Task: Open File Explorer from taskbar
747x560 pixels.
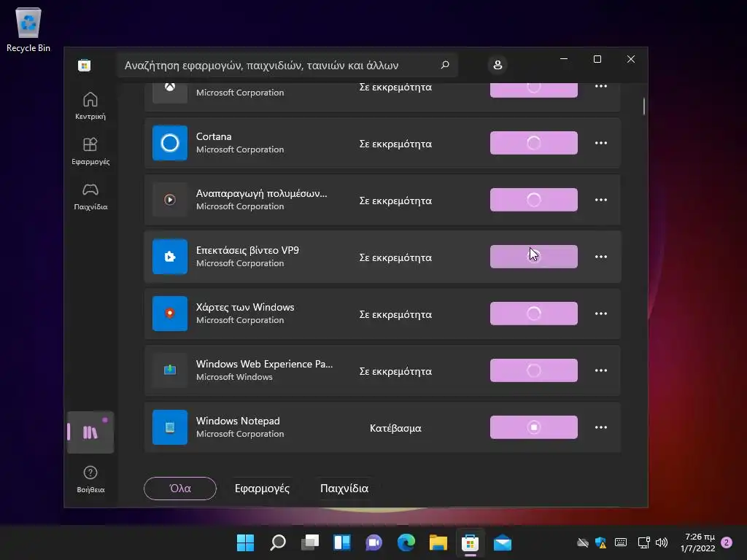Action: 438,542
